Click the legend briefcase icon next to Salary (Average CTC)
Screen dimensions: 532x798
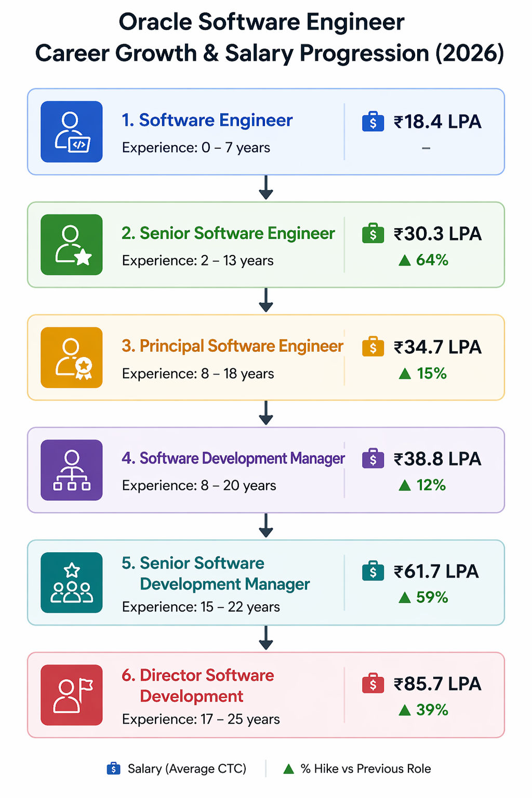tap(113, 768)
